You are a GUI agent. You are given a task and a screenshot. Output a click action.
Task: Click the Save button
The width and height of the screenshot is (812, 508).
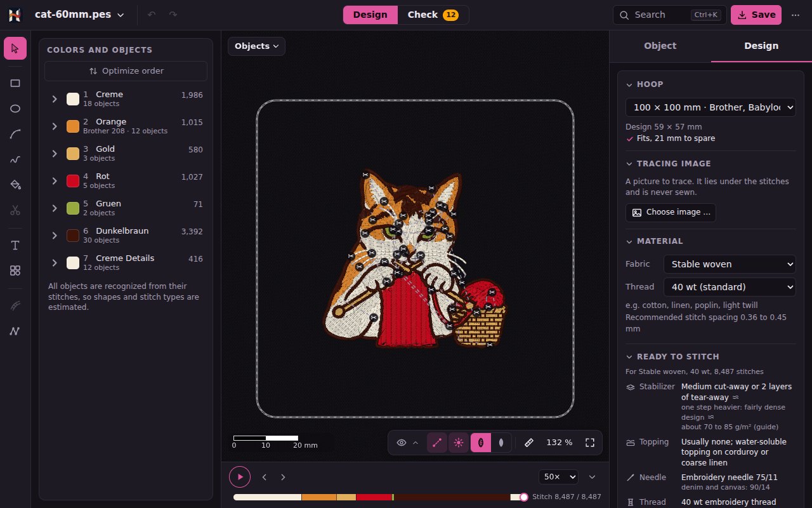coord(756,15)
